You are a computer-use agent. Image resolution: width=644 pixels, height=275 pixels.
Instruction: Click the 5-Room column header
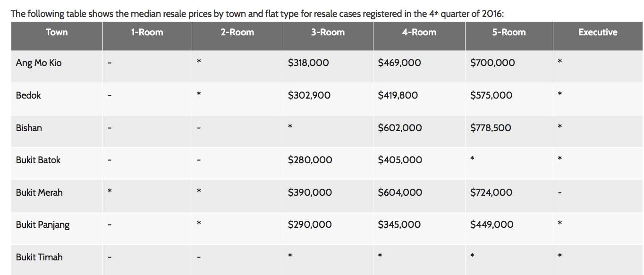508,33
